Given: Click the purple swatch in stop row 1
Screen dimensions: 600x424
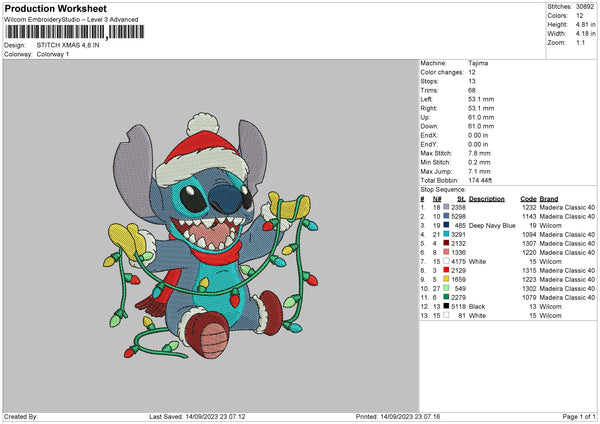Looking at the screenshot, I should (446, 207).
